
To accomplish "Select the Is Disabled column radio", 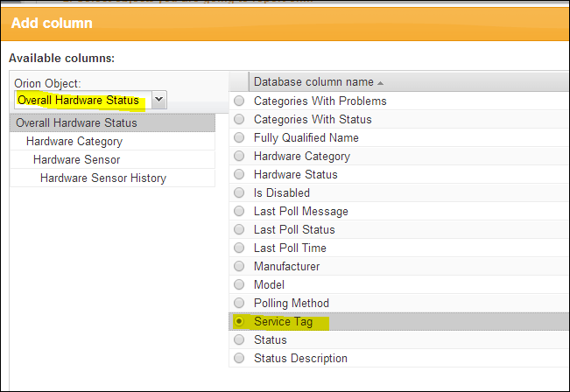I will coord(239,193).
